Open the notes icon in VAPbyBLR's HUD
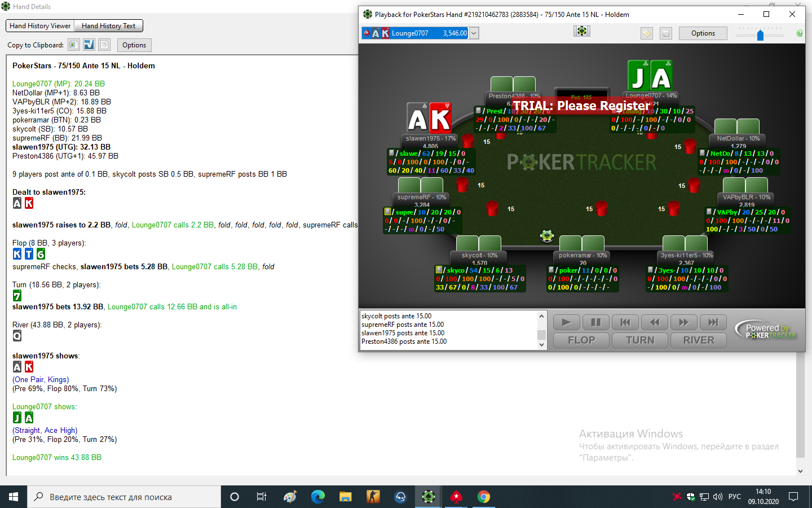 click(x=709, y=212)
